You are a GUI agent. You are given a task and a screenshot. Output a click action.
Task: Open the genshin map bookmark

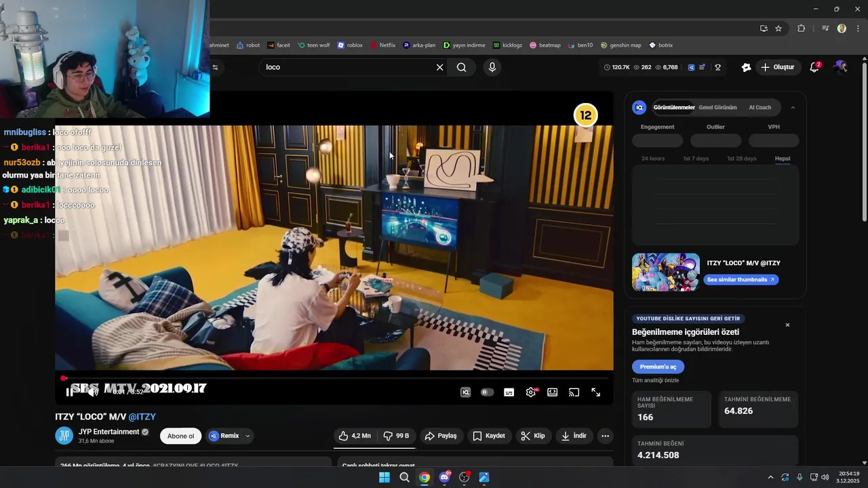point(620,45)
